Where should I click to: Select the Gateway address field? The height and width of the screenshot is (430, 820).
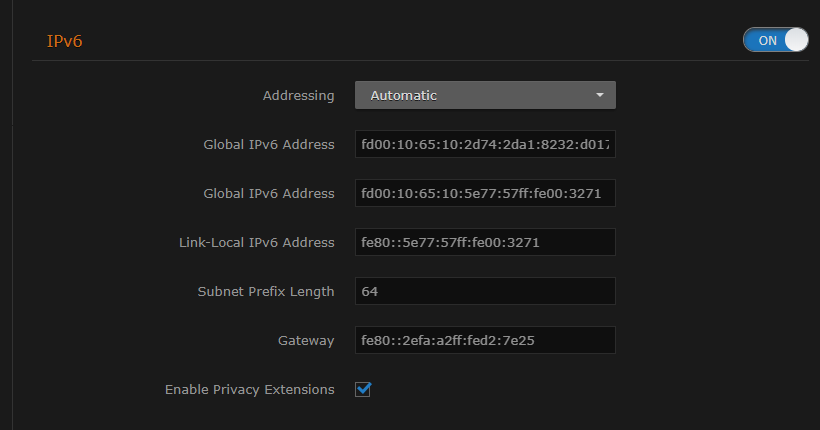click(x=485, y=340)
